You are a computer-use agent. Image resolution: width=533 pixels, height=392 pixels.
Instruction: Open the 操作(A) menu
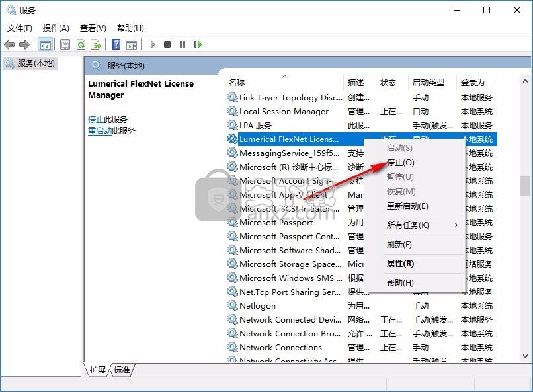click(56, 28)
